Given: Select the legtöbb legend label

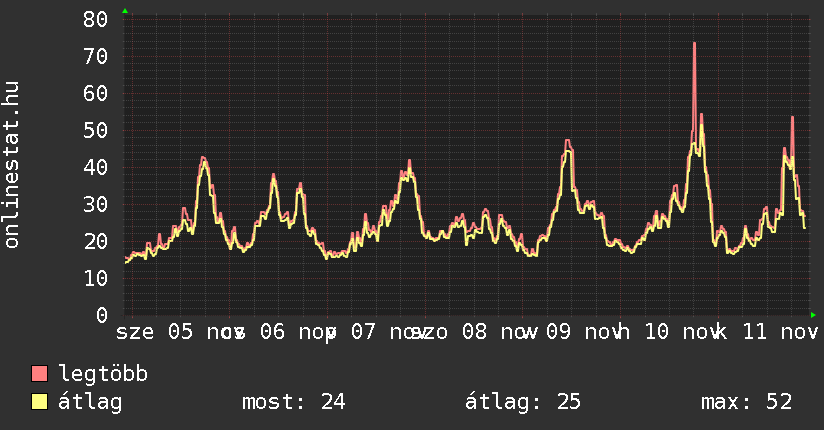Looking at the screenshot, I should click(x=103, y=374).
